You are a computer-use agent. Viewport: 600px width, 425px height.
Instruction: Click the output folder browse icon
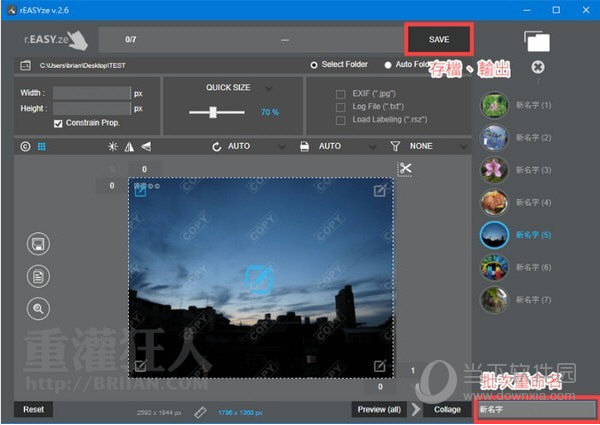pos(26,65)
